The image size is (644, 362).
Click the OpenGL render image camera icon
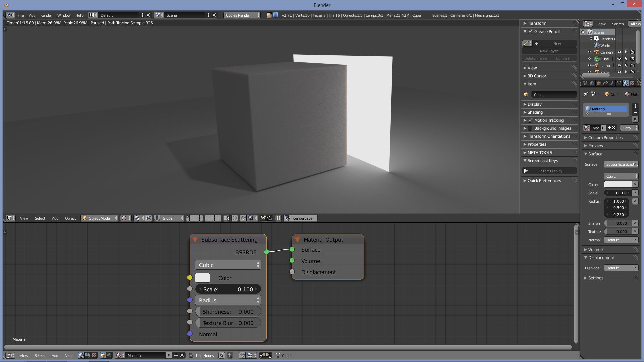(x=263, y=218)
